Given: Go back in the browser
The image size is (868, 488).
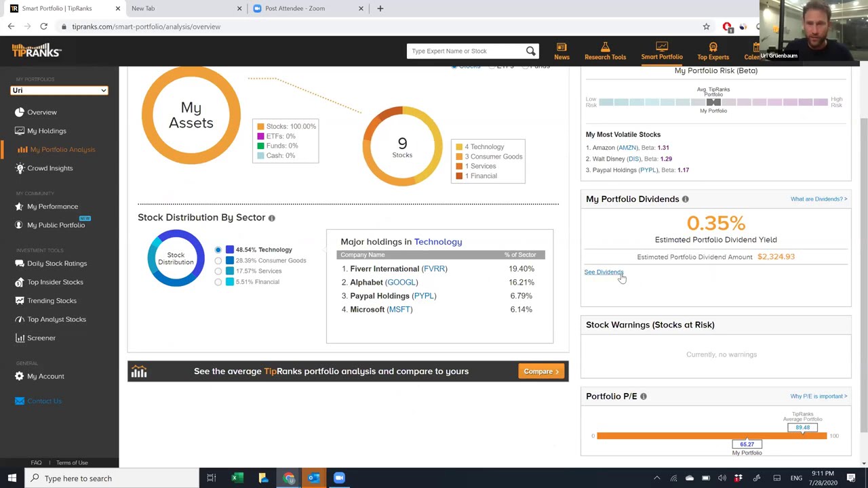Looking at the screenshot, I should click(x=11, y=26).
